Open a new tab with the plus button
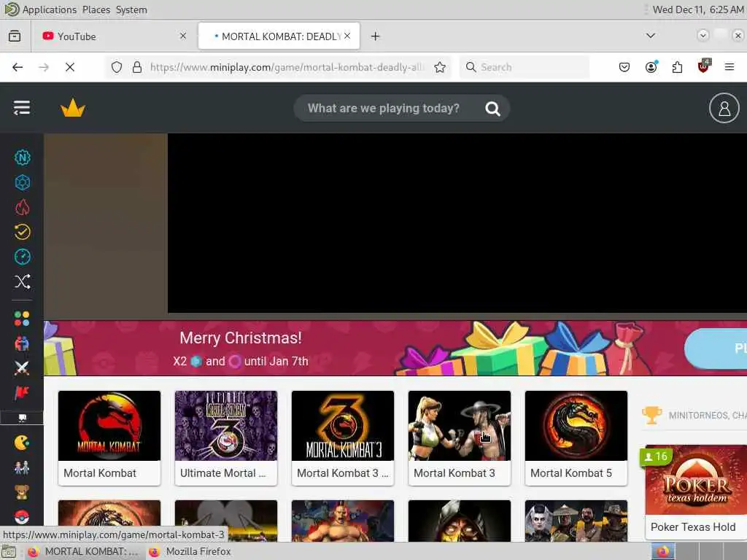747x560 pixels. (x=376, y=36)
